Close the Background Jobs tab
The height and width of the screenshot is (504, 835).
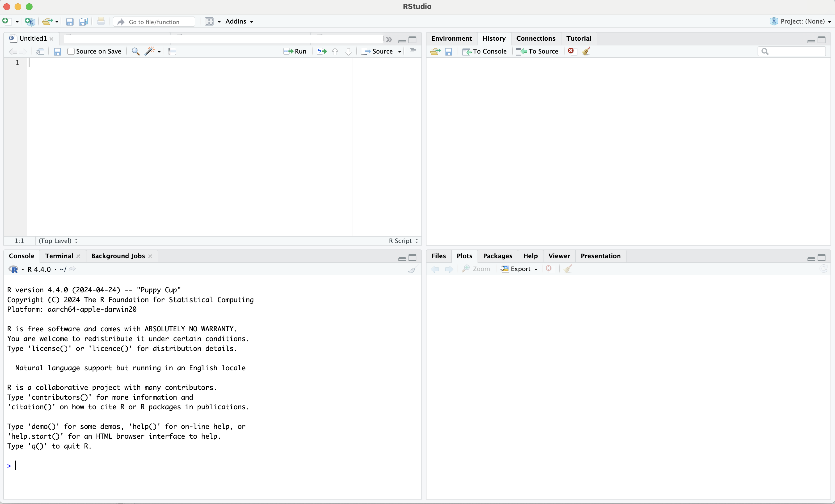[150, 256]
